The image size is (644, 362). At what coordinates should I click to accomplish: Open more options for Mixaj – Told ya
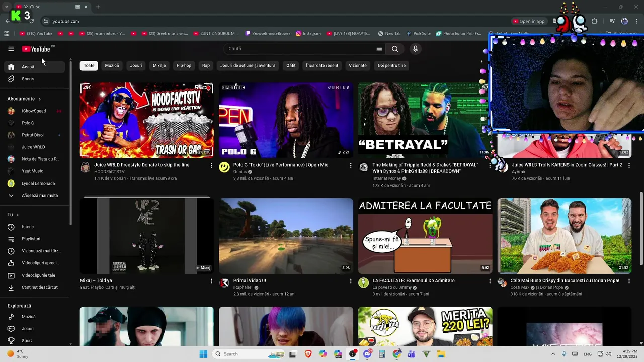click(211, 281)
